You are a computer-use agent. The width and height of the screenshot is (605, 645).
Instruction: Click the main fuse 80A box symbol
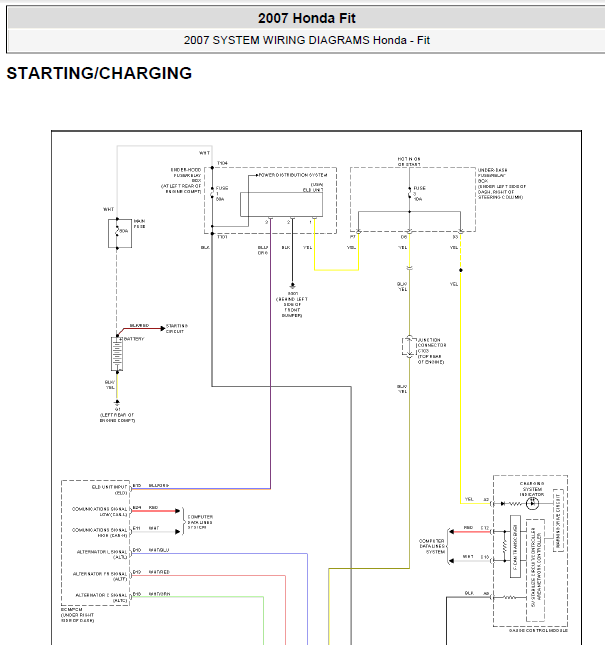(120, 233)
